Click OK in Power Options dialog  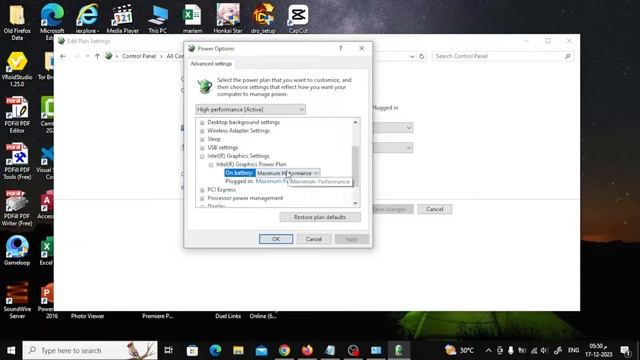(x=276, y=239)
